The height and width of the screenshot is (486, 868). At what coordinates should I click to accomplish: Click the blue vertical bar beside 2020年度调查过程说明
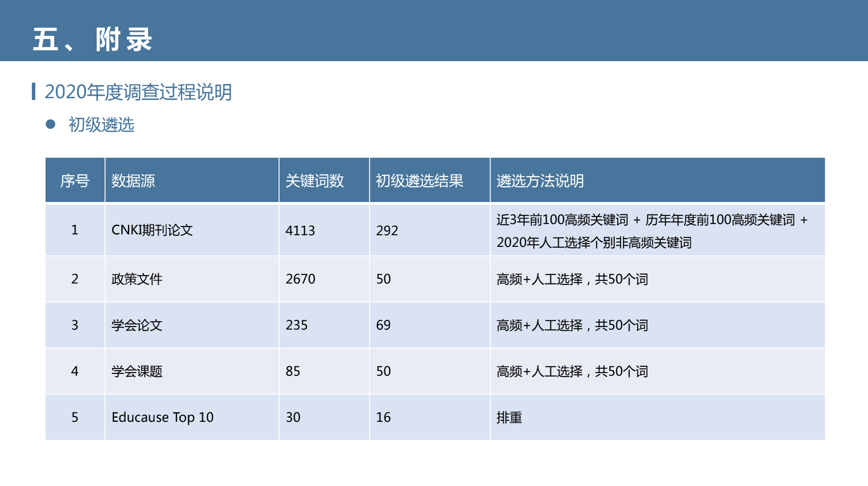[x=34, y=91]
